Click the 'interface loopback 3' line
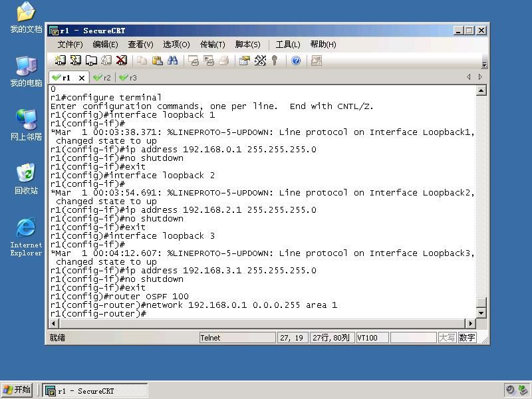The height and width of the screenshot is (399, 532). coord(132,236)
